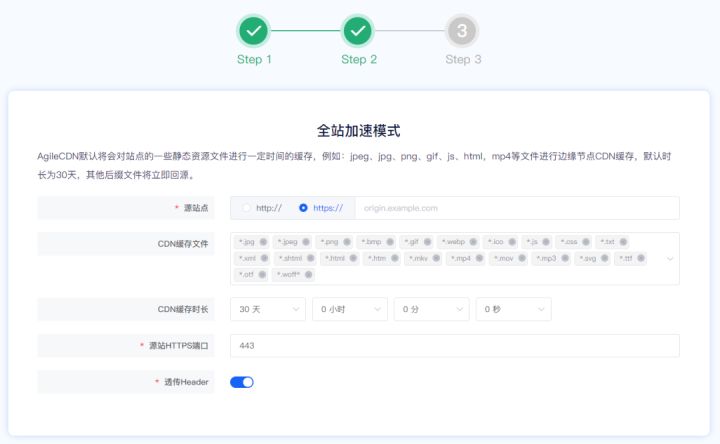Remove the *.webp tag
Screen dimensions: 720x444
pos(474,242)
